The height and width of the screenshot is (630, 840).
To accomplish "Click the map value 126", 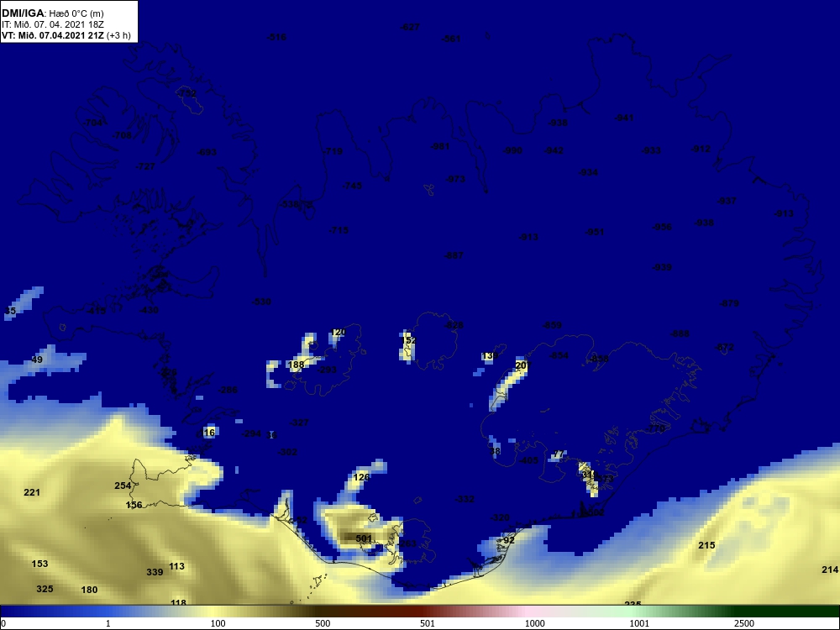I will point(361,477).
